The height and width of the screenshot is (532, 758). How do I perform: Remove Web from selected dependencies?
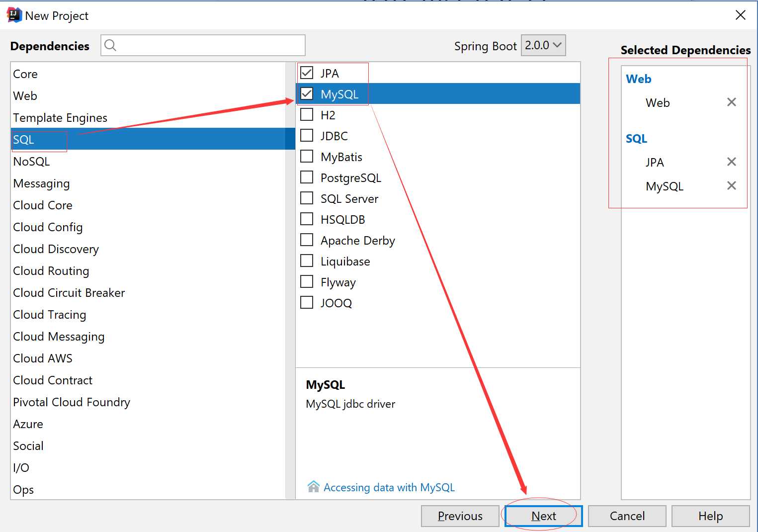pos(731,102)
